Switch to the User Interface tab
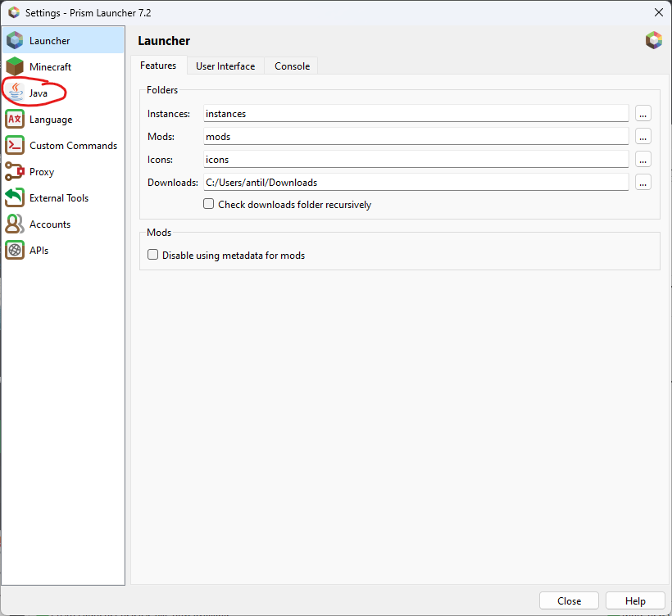 (225, 66)
